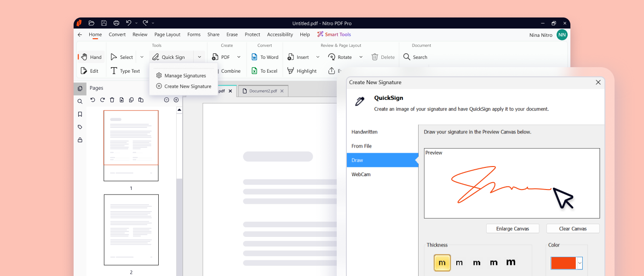Image resolution: width=644 pixels, height=276 pixels.
Task: Click the Undo arrow in title bar
Action: tap(129, 23)
